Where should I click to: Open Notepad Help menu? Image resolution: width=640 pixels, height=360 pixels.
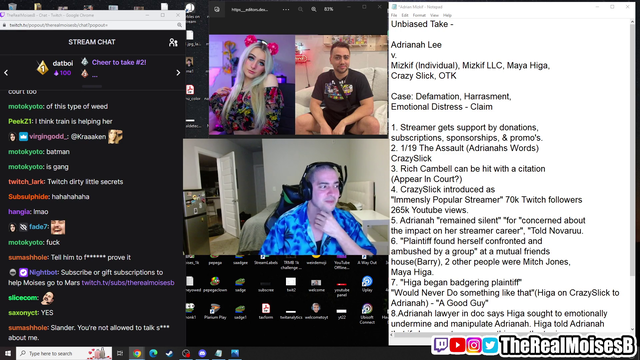tap(447, 16)
